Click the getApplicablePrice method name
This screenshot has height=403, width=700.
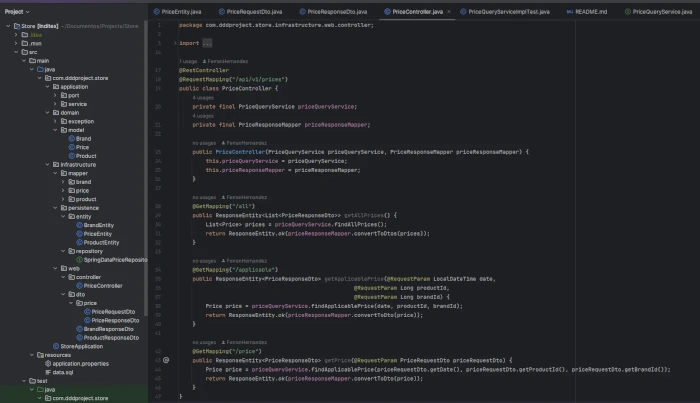pos(354,278)
